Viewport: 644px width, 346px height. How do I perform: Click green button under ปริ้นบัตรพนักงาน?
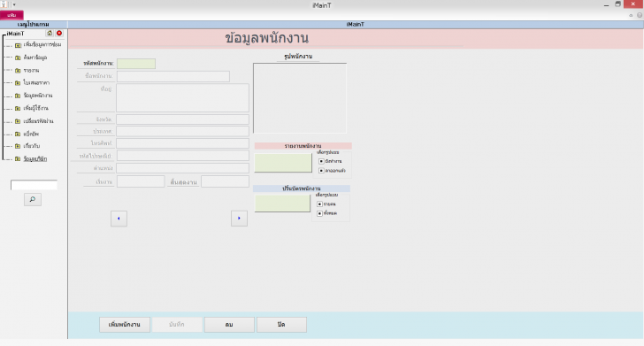coord(282,204)
